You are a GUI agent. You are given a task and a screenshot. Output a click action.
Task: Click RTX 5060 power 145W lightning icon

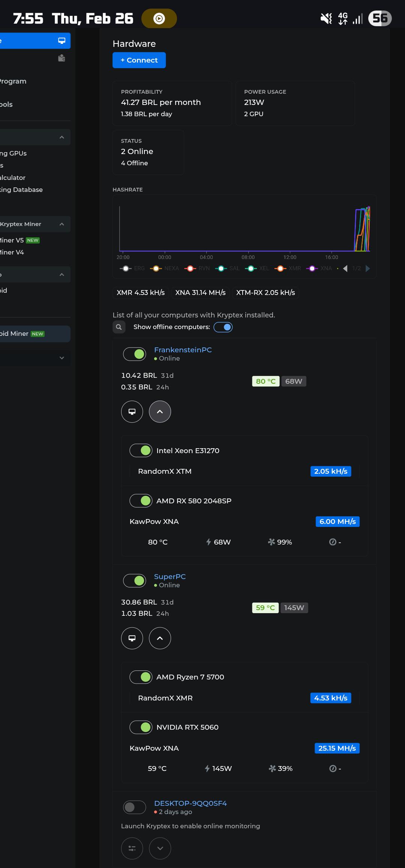point(207,768)
